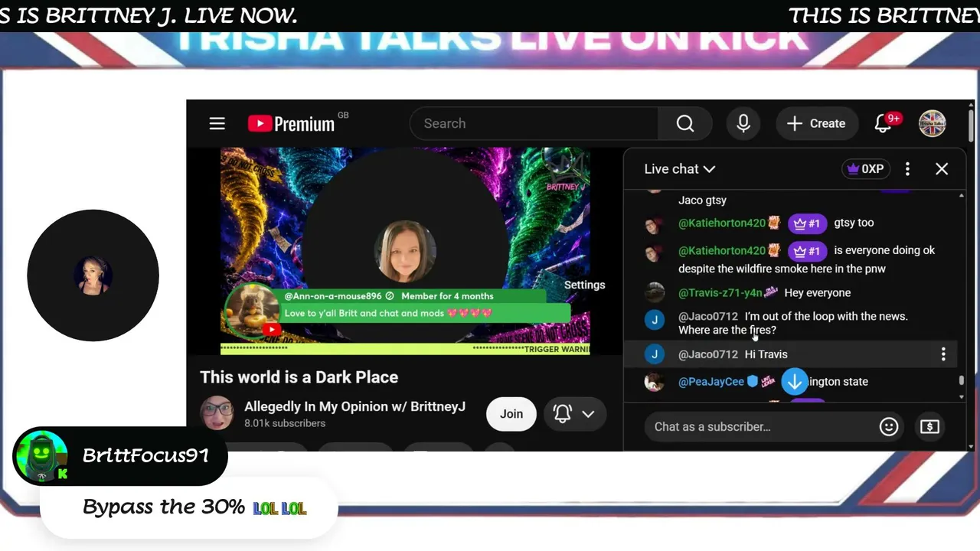
Task: Open live chat more options menu
Action: [x=907, y=169]
